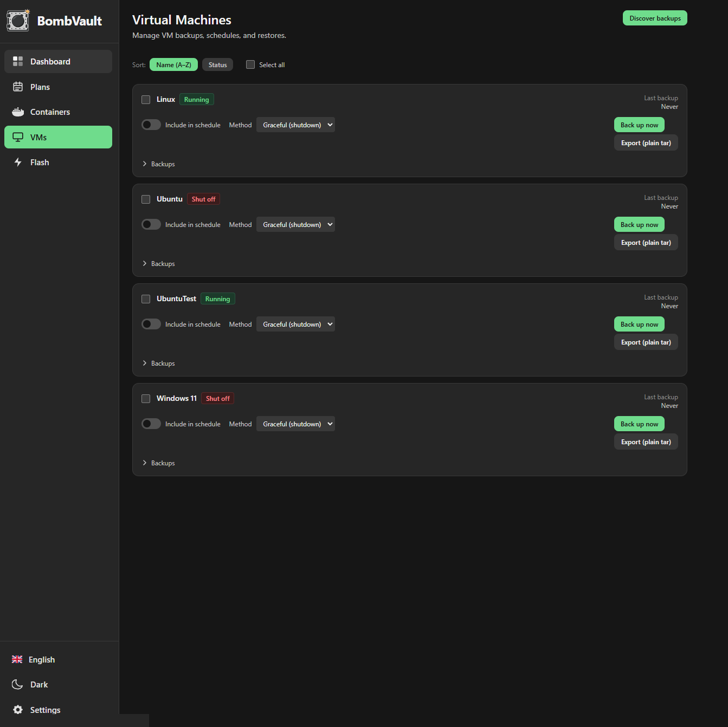This screenshot has width=728, height=727.
Task: Expand Backups list under Ubuntu
Action: click(x=158, y=263)
